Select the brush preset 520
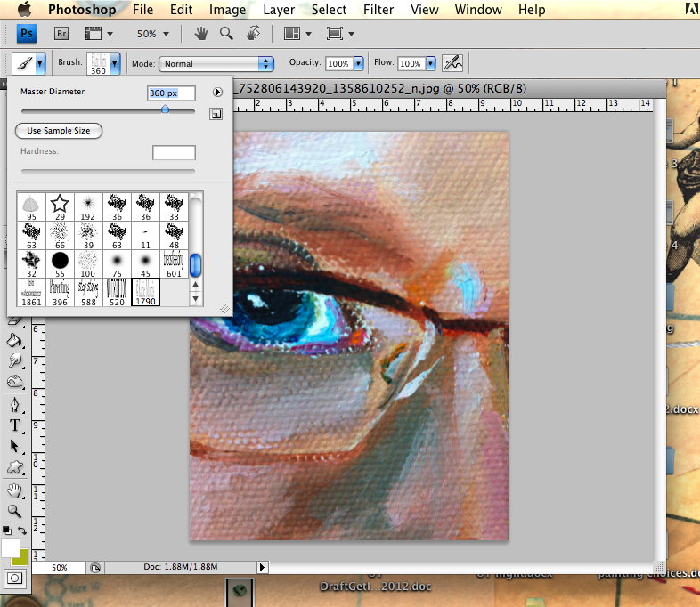 [117, 293]
